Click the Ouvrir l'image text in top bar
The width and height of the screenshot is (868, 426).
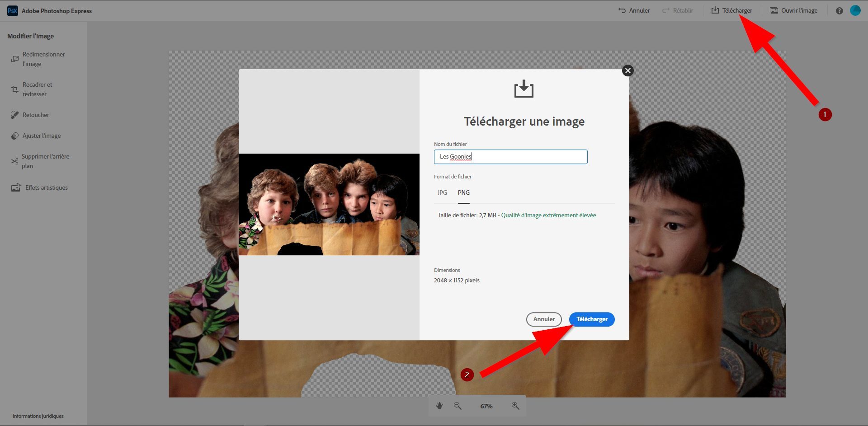tap(799, 10)
